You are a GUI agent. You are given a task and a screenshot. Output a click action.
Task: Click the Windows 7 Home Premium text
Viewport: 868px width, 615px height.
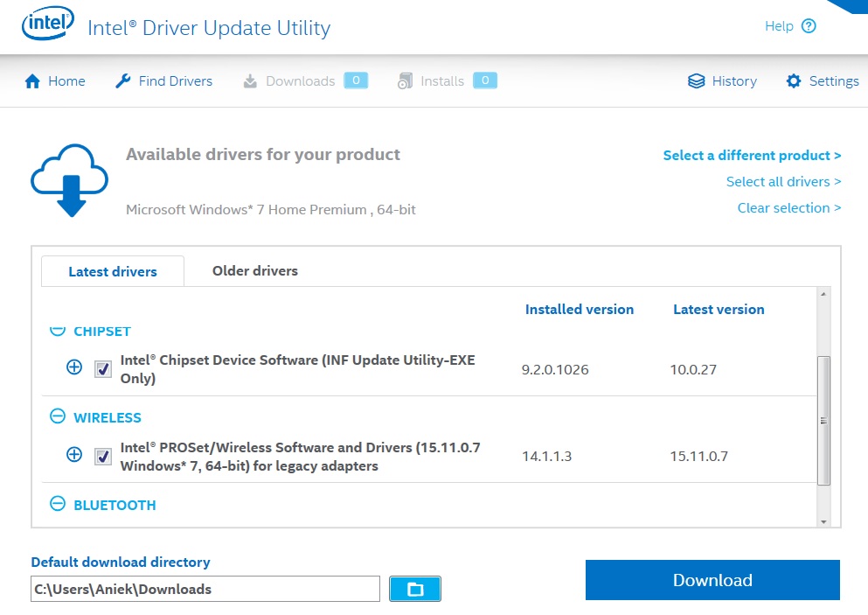tap(271, 209)
